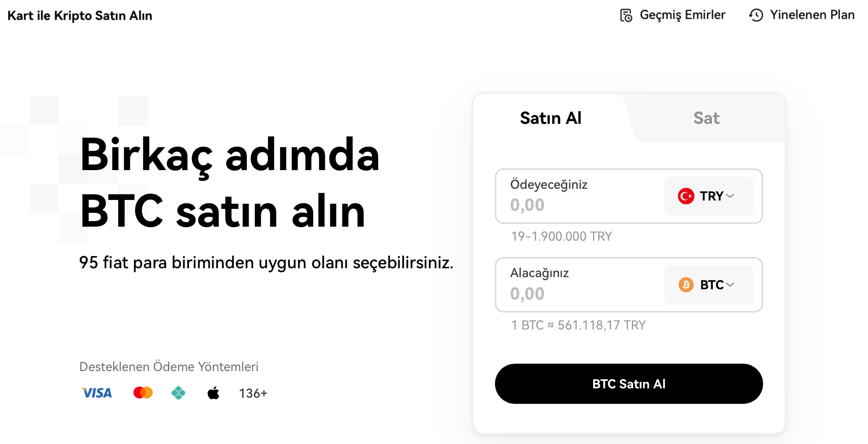Click the Apple Pay icon
The image size is (868, 444).
214,393
